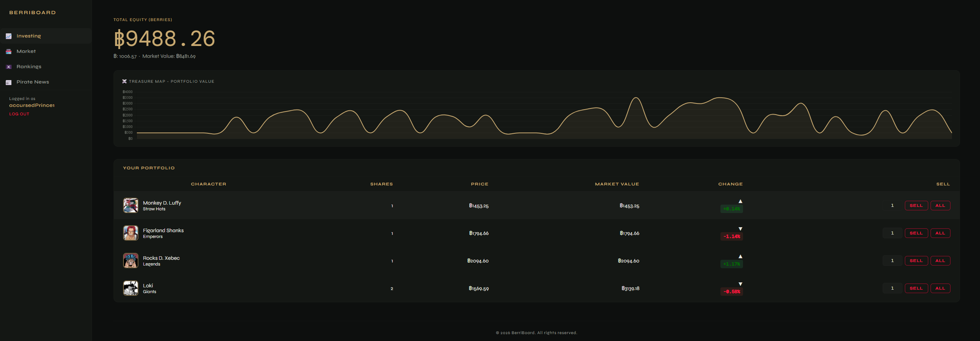Click Market Value ฿8481.69 text
The width and height of the screenshot is (980, 341).
pos(169,56)
